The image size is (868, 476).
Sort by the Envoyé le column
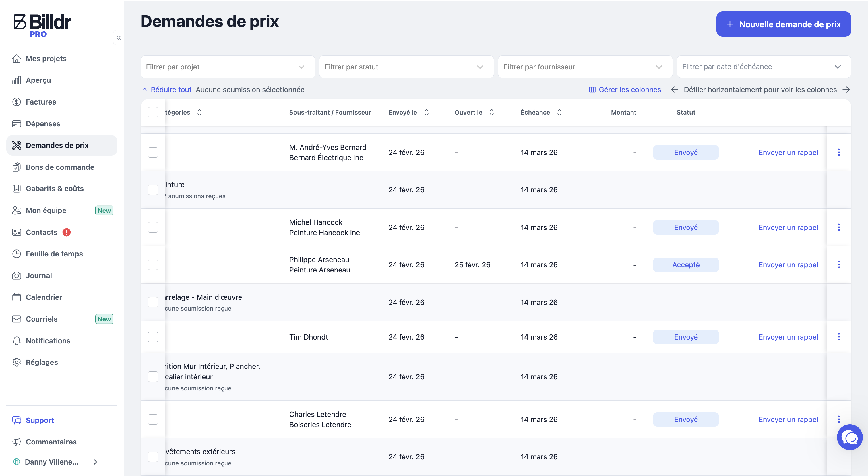[x=426, y=112]
